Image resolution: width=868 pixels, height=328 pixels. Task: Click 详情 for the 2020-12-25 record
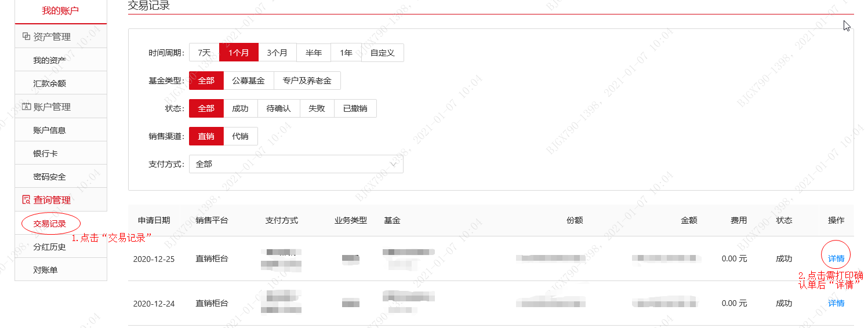836,258
